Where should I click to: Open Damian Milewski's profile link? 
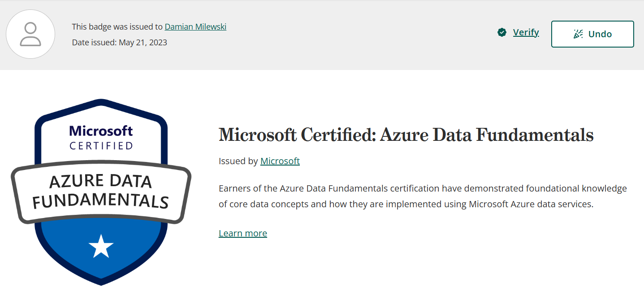[x=195, y=27]
